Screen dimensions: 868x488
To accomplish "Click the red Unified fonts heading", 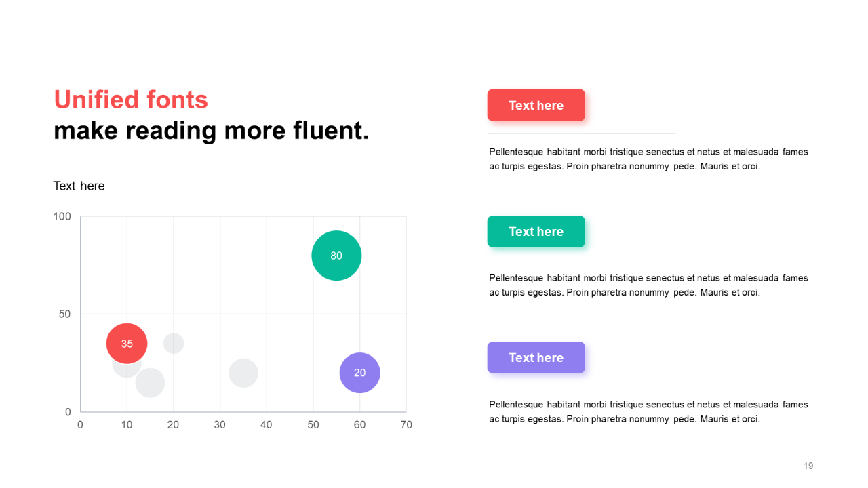I will coord(131,100).
